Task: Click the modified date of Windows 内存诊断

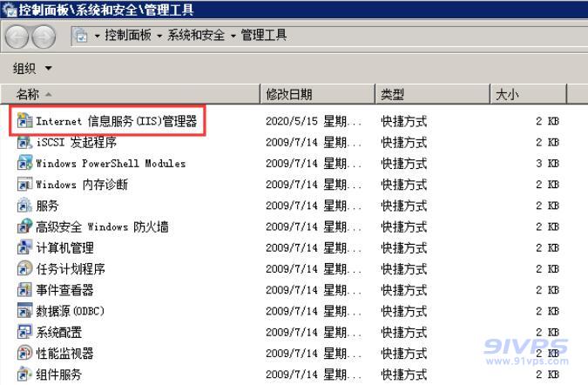Action: coord(314,185)
